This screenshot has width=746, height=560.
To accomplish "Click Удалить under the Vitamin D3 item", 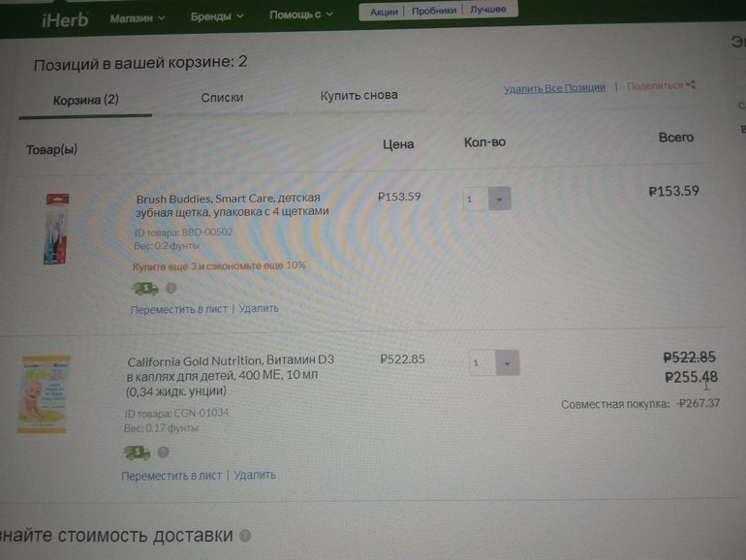I will tap(255, 475).
